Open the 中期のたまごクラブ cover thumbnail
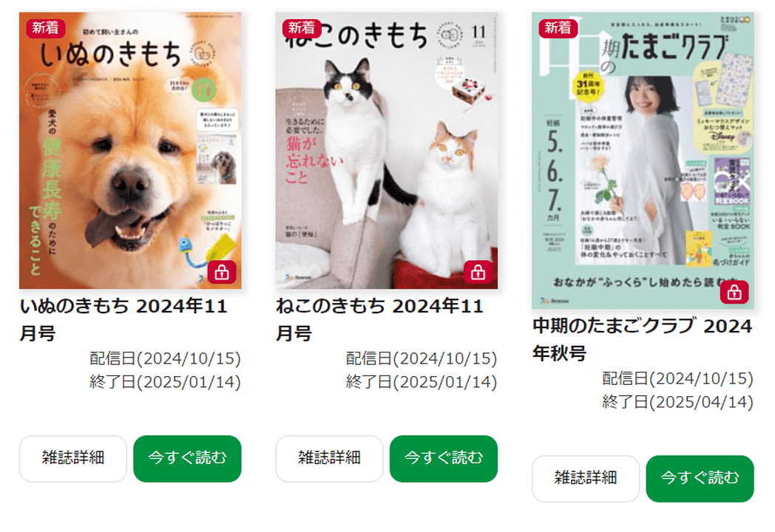 point(643,160)
